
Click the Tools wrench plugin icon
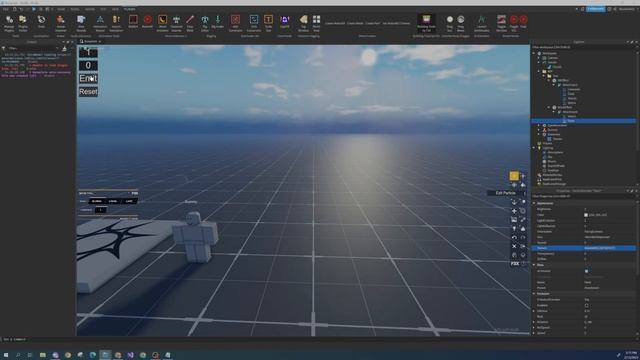[41, 21]
